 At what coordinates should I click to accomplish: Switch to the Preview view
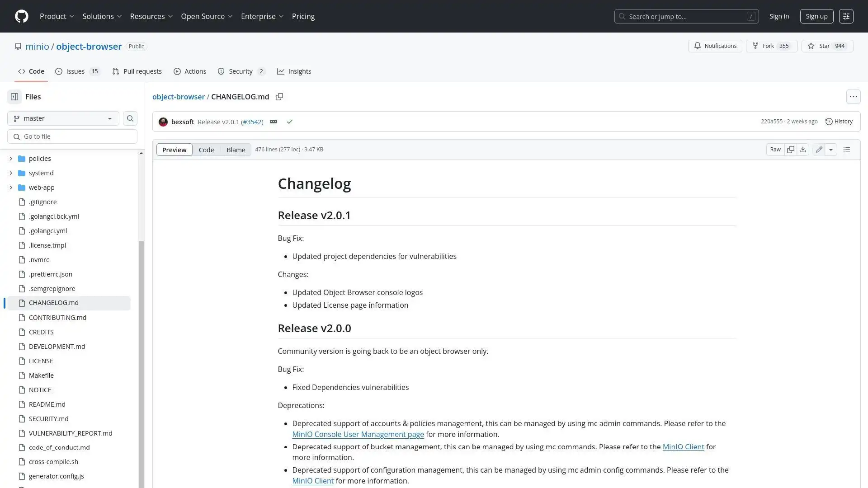pos(174,150)
